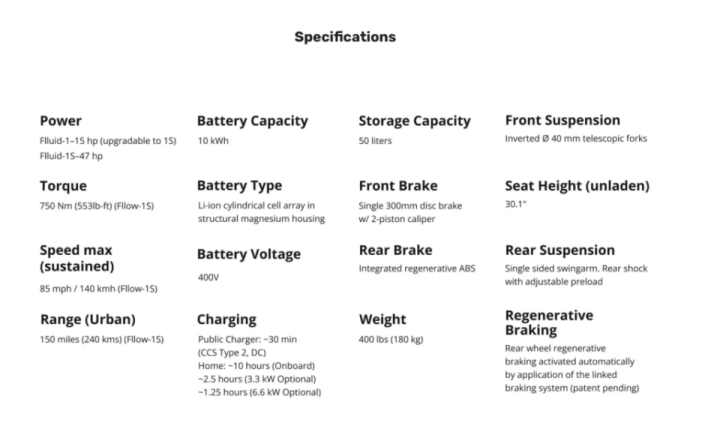Click the Front Suspension heading

(562, 120)
